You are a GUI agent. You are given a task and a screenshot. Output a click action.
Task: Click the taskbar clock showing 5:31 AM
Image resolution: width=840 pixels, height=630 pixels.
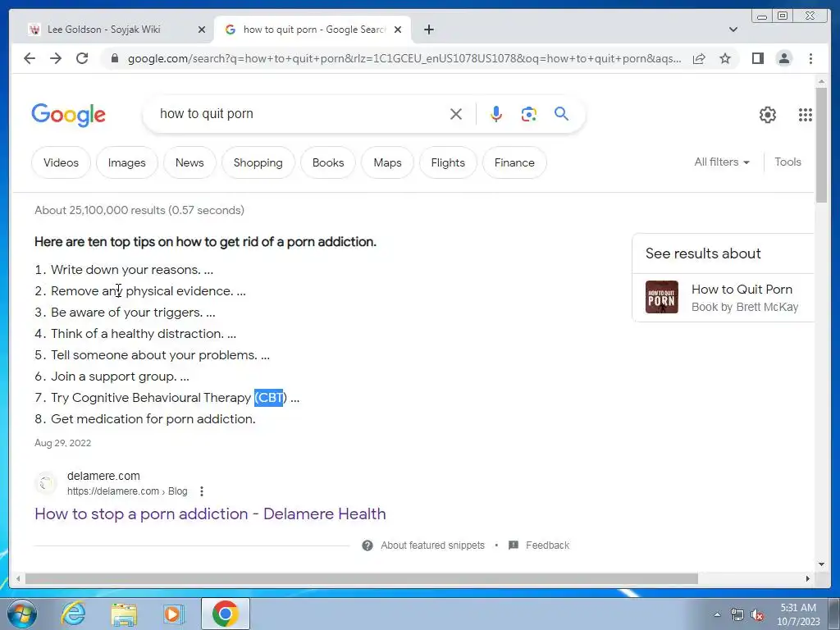coord(798,614)
